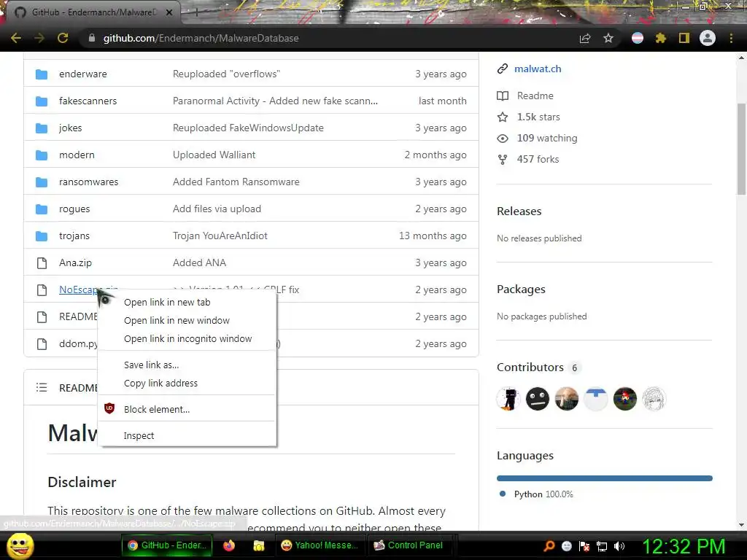Open the folder icon in taskbar
Screen dimensions: 747x560
click(259, 545)
